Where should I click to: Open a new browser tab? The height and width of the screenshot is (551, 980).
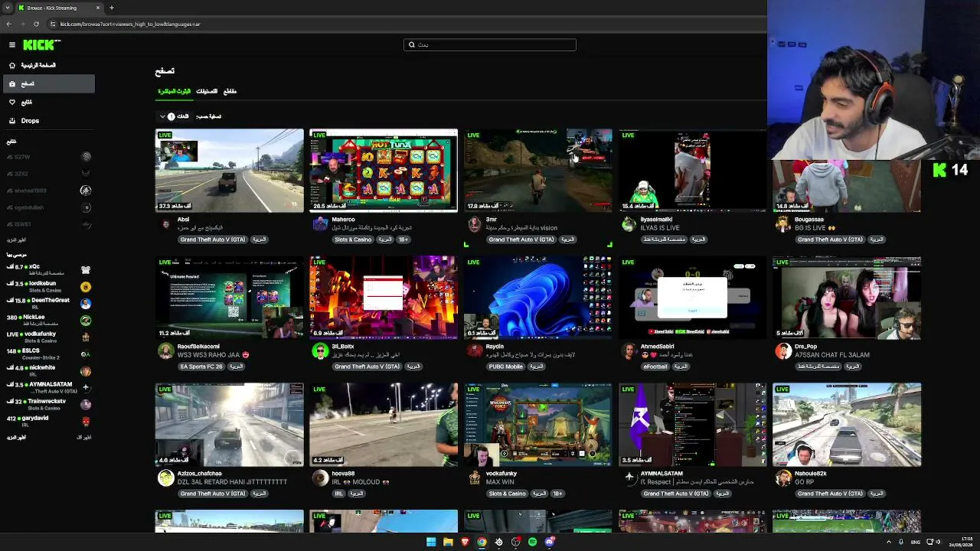click(x=112, y=8)
